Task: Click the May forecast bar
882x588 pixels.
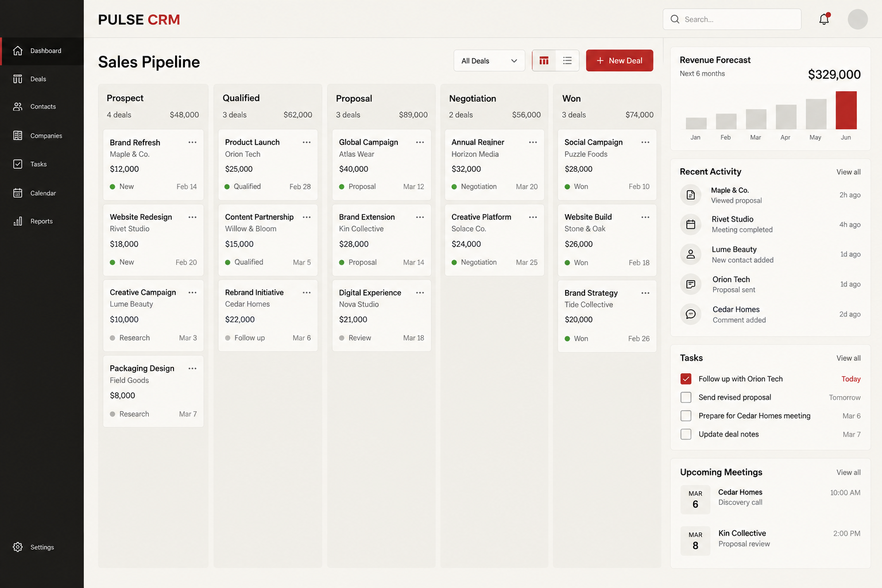Action: point(816,114)
